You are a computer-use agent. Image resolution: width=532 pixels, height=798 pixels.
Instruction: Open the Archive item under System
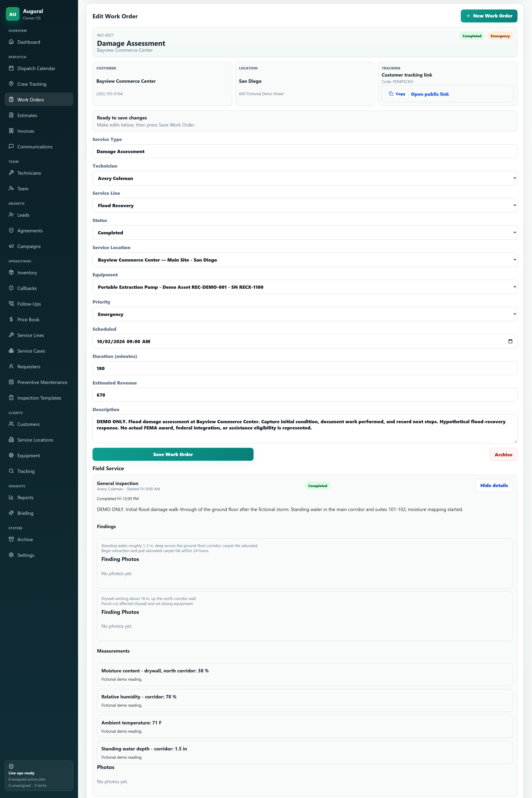(x=39, y=539)
